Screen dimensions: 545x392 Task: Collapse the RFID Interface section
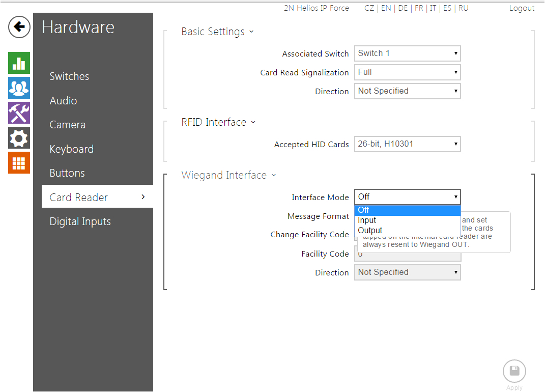[218, 122]
